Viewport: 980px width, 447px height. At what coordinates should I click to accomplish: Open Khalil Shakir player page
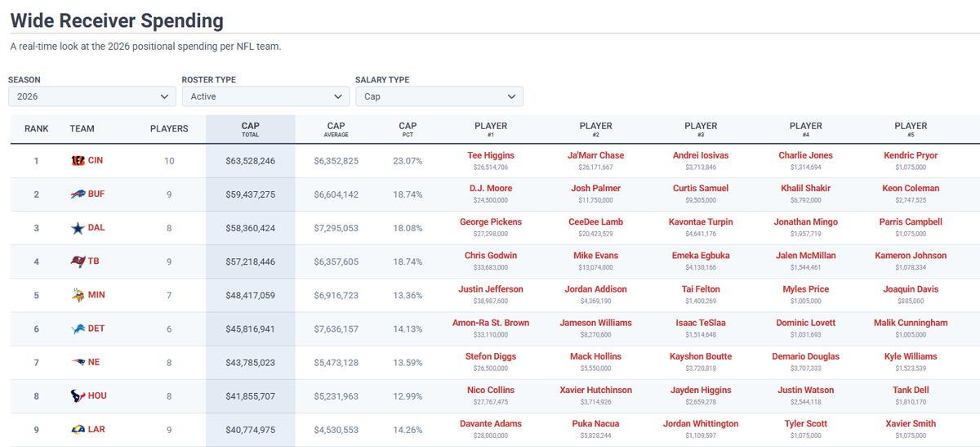pyautogui.click(x=806, y=188)
